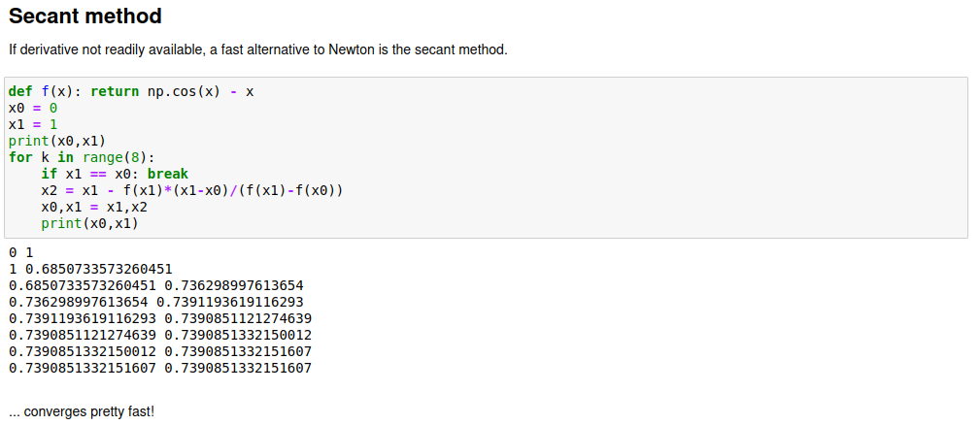
Task: Click the output line starting with 0.7390851332150012
Action: pyautogui.click(x=160, y=351)
